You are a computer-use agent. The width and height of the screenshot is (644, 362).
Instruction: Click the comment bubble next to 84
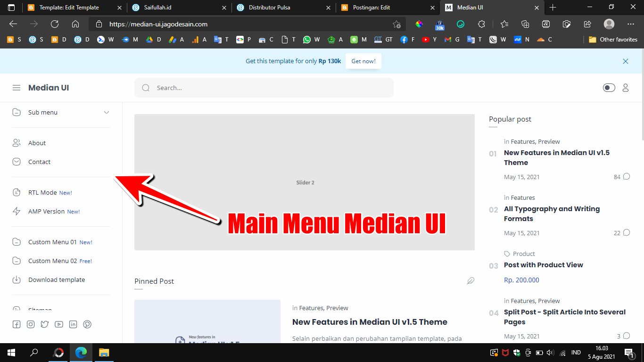pyautogui.click(x=627, y=177)
